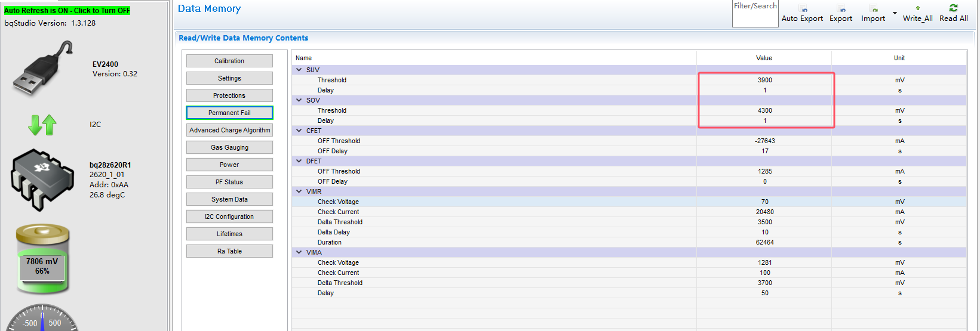Select VIMR Check Current value 20480
Screen dimensions: 980x331
pos(764,212)
